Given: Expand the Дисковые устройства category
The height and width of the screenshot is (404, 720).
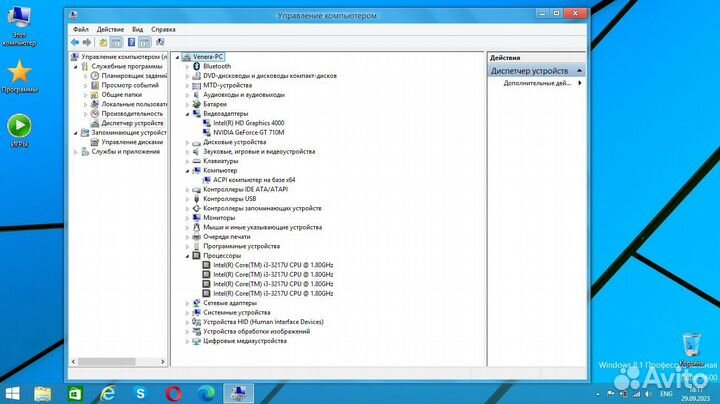Looking at the screenshot, I should tap(187, 142).
